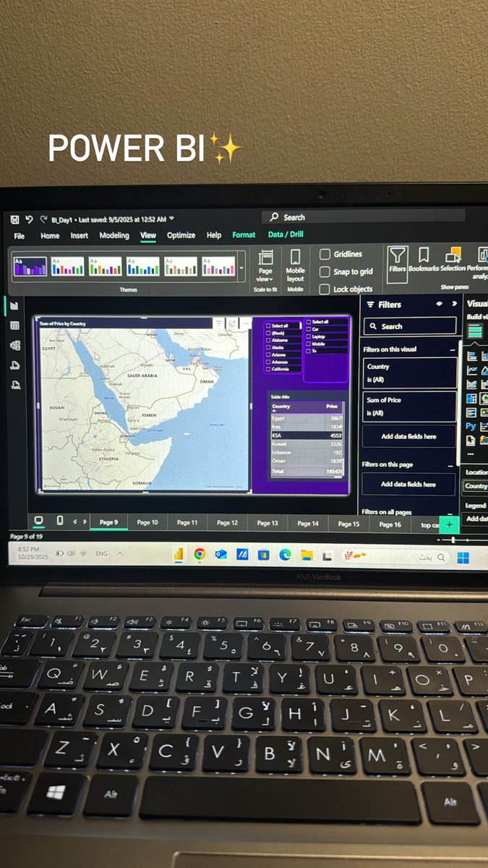This screenshot has height=868, width=488.
Task: Select the stacked bar chart visual icon
Action: click(x=472, y=355)
